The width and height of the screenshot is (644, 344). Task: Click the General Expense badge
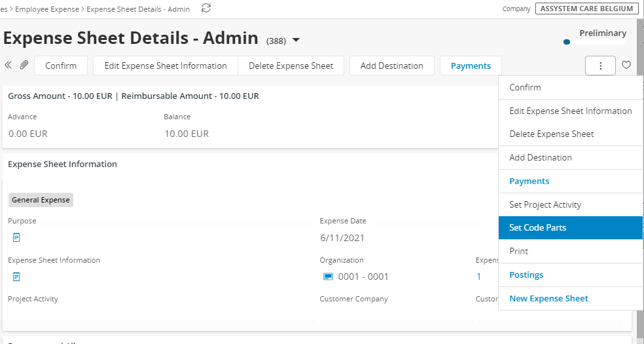(x=41, y=200)
